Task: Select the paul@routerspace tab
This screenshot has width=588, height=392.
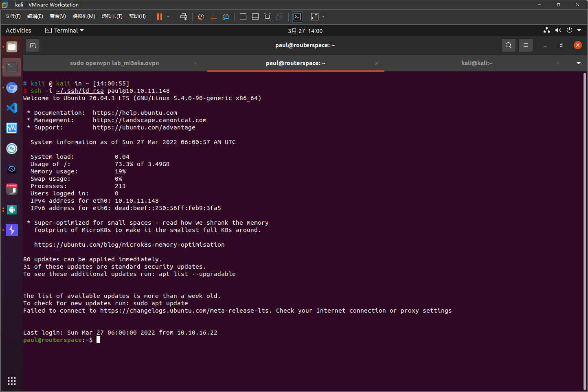Action: [296, 63]
